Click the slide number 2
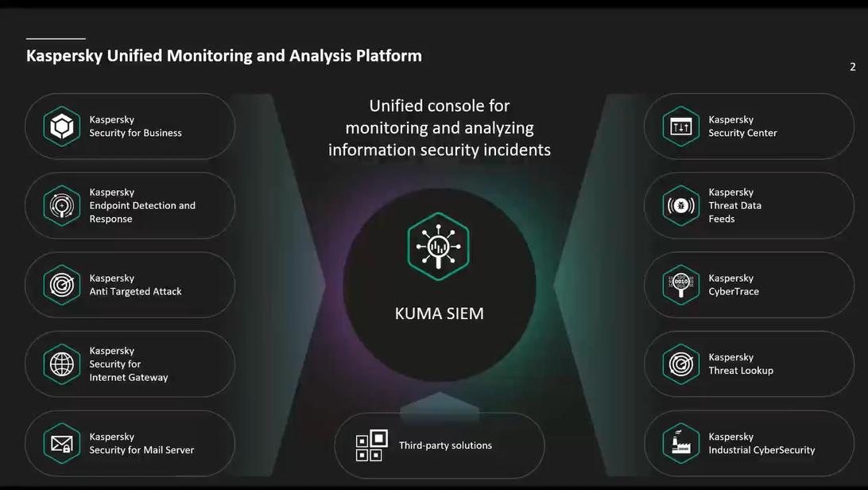The image size is (868, 490). pos(853,67)
